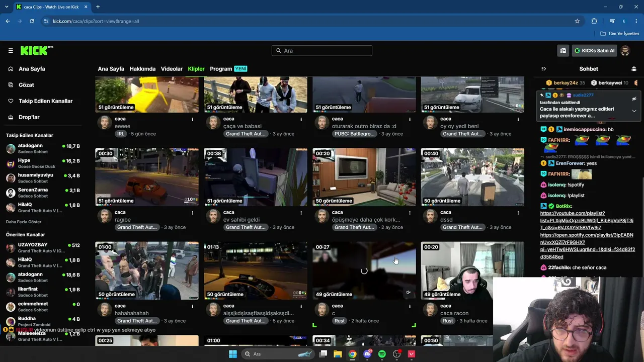Unmute the hovered 00:27 clip preview
Image resolution: width=644 pixels, height=362 pixels.
coord(409,293)
